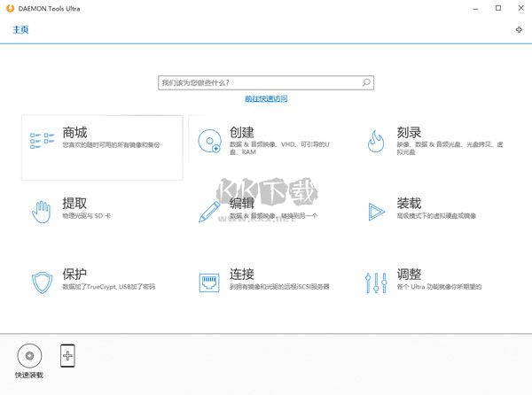Close the DAEMON Tools Ultra window
The height and width of the screenshot is (395, 532).
[521, 8]
